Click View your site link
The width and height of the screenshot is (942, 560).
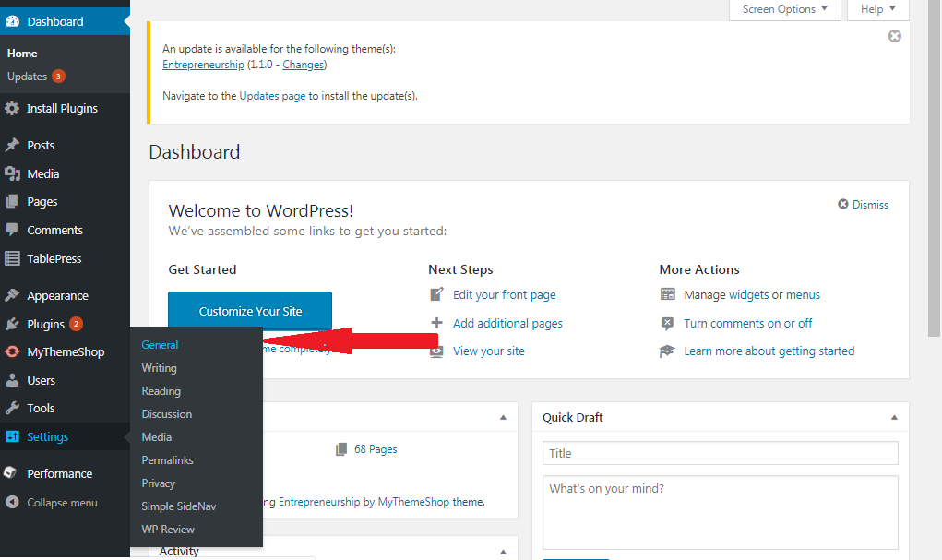click(489, 351)
